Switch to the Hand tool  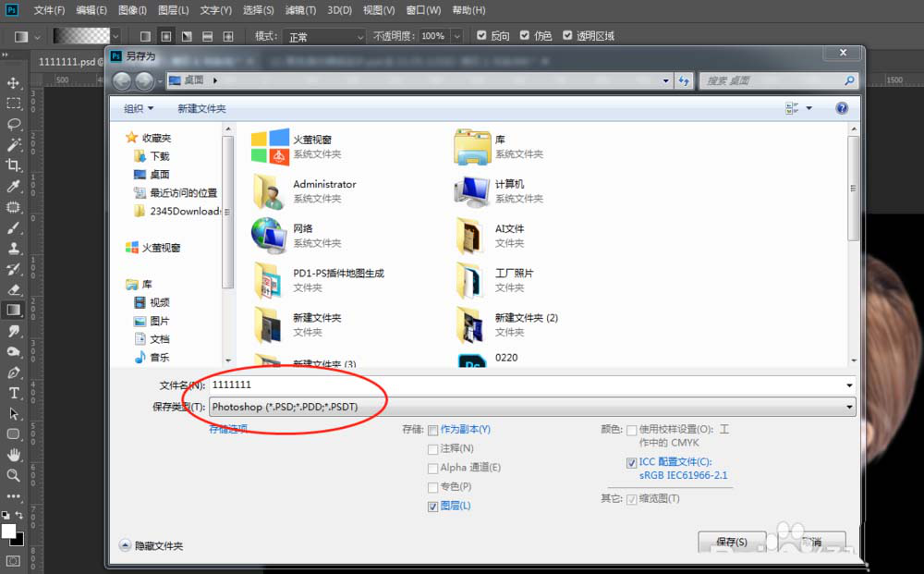pyautogui.click(x=14, y=455)
